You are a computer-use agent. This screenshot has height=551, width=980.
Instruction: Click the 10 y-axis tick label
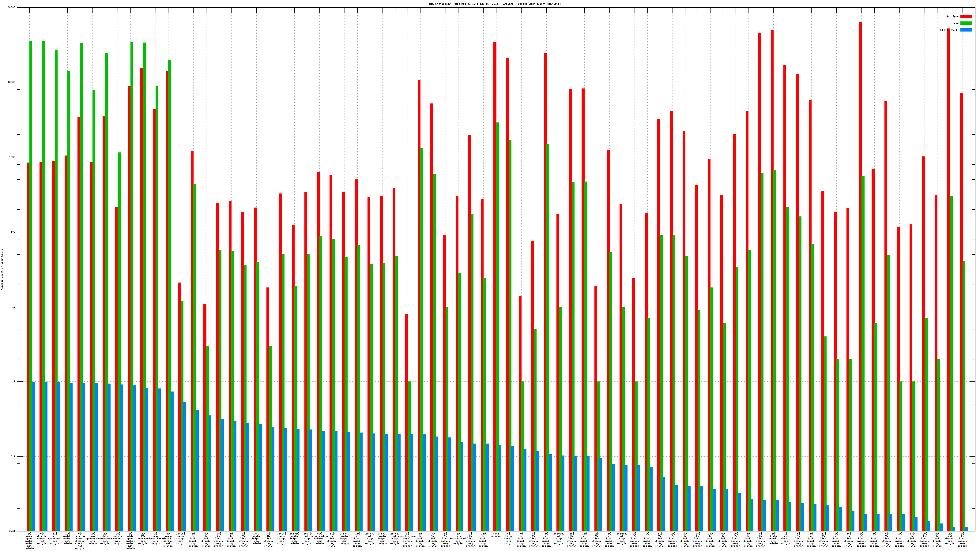14,307
